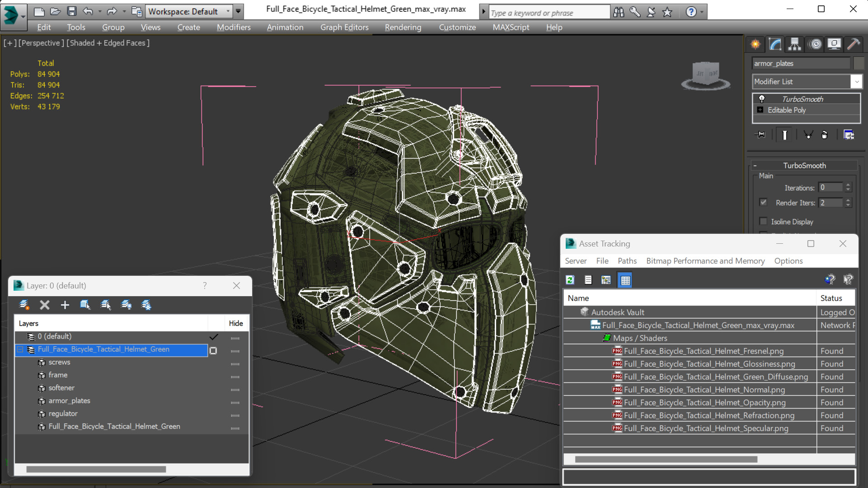
Task: Select the Freeze Layer icon in Layer panel
Action: point(146,305)
